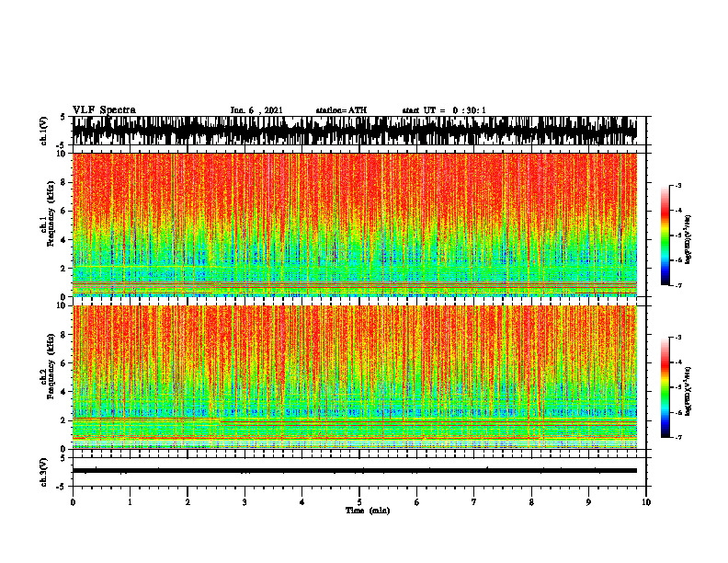The image size is (728, 563).
Task: Click the '0' tick on the time axis
Action: (x=73, y=502)
